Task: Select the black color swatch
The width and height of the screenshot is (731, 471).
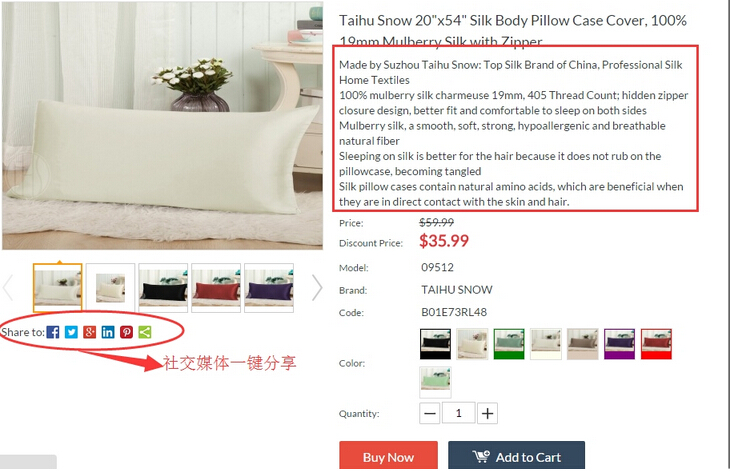Action: point(435,344)
